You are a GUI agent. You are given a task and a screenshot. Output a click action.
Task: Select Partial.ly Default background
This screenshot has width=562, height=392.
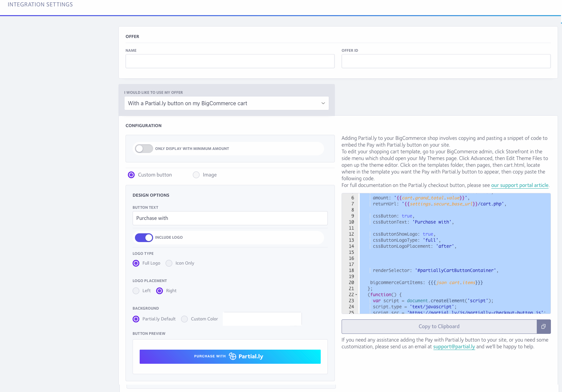point(136,319)
